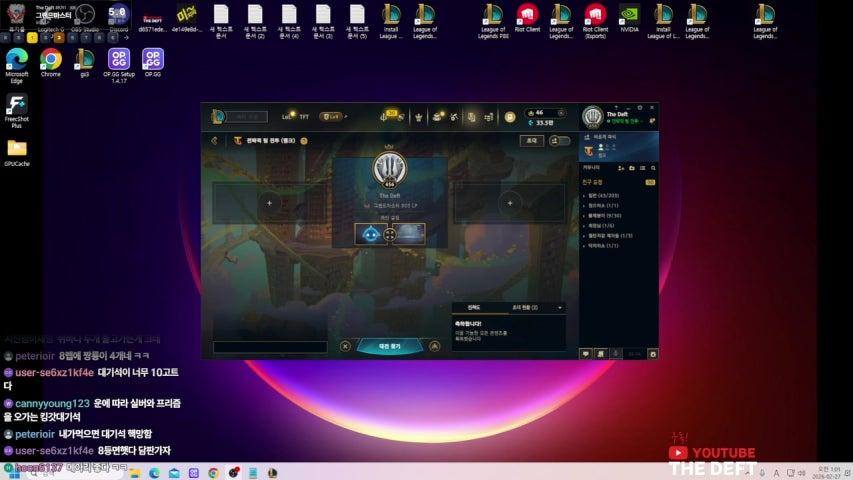Expand the arrow next to the Lv8 pass badge

346,116
